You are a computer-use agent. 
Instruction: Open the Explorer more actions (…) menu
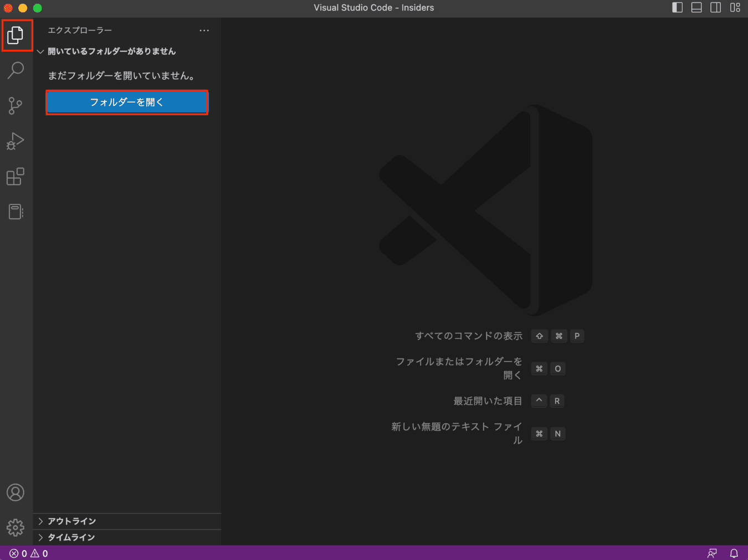(x=204, y=30)
